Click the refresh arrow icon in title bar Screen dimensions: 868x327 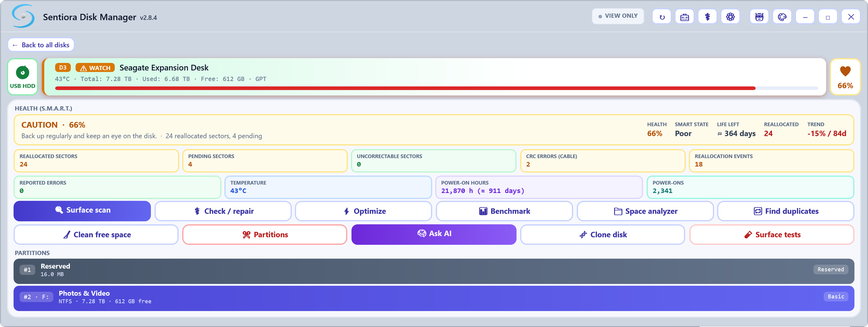[661, 17]
